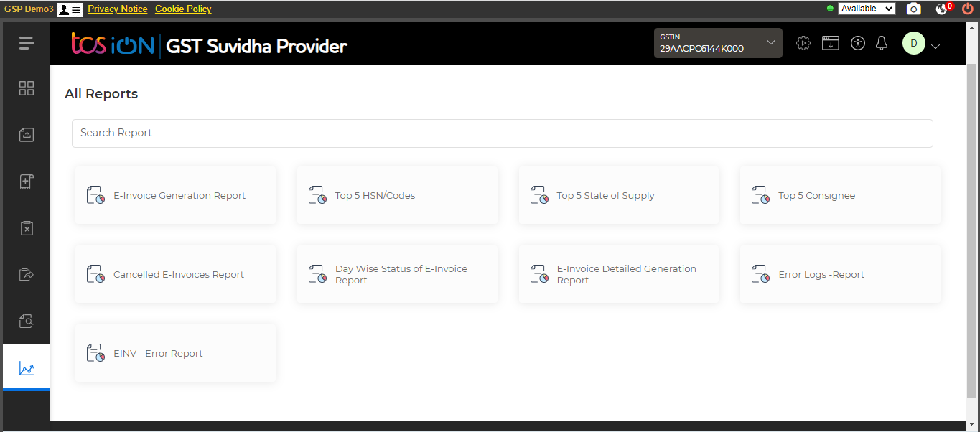Click the Top 5 Consignee report icon
This screenshot has width=980, height=432.
click(x=760, y=195)
